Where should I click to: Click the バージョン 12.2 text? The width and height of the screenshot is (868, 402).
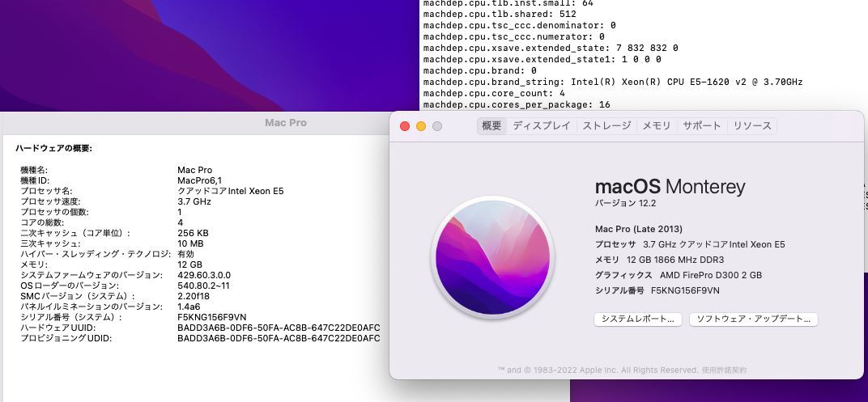pos(625,203)
